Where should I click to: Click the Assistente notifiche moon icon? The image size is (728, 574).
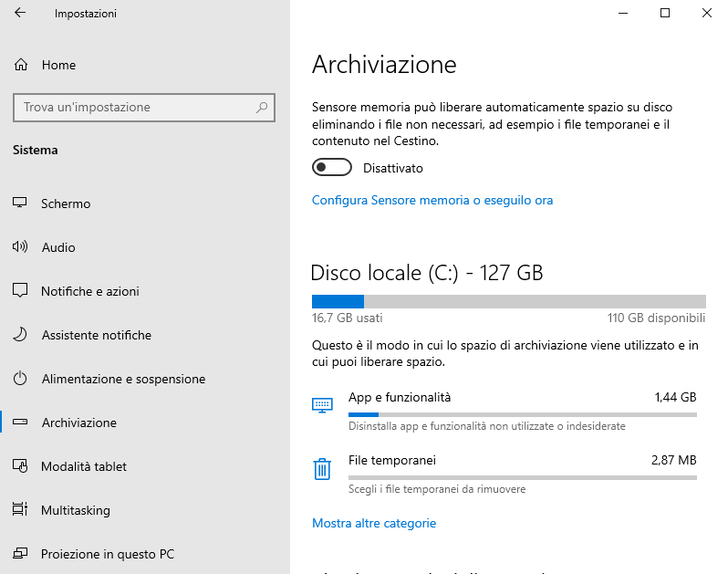tap(20, 335)
